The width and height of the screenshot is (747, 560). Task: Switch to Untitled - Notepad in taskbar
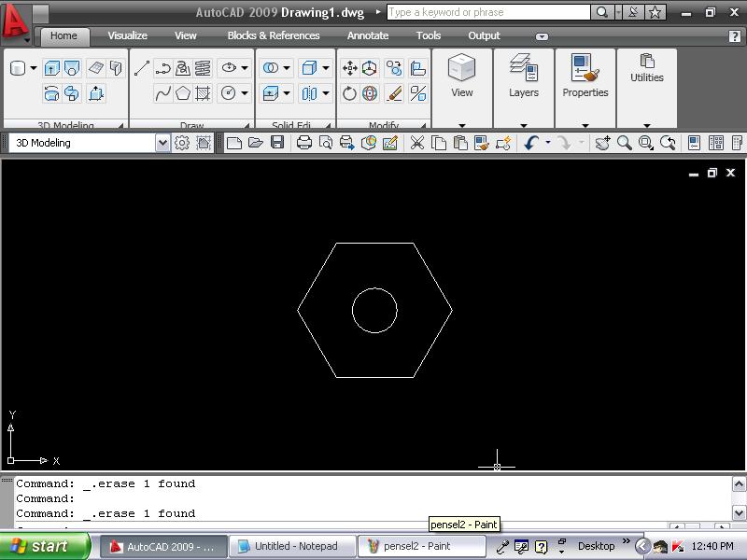pos(292,546)
